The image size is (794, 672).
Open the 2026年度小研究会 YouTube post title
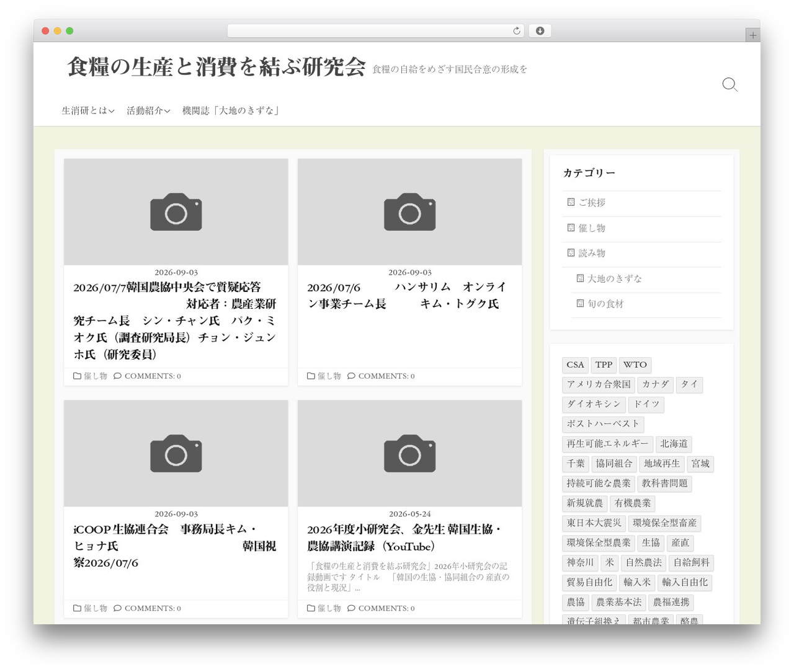click(x=404, y=537)
